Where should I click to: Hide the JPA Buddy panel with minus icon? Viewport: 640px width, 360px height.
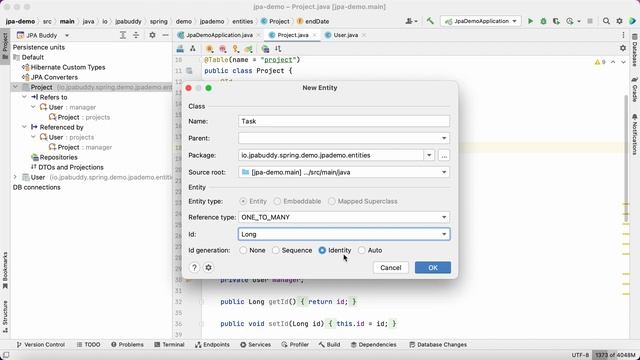point(165,35)
